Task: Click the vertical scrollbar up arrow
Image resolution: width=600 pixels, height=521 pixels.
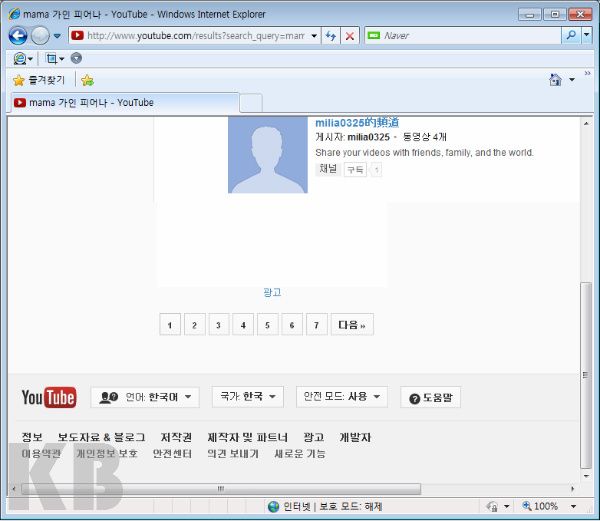Action: coord(586,123)
